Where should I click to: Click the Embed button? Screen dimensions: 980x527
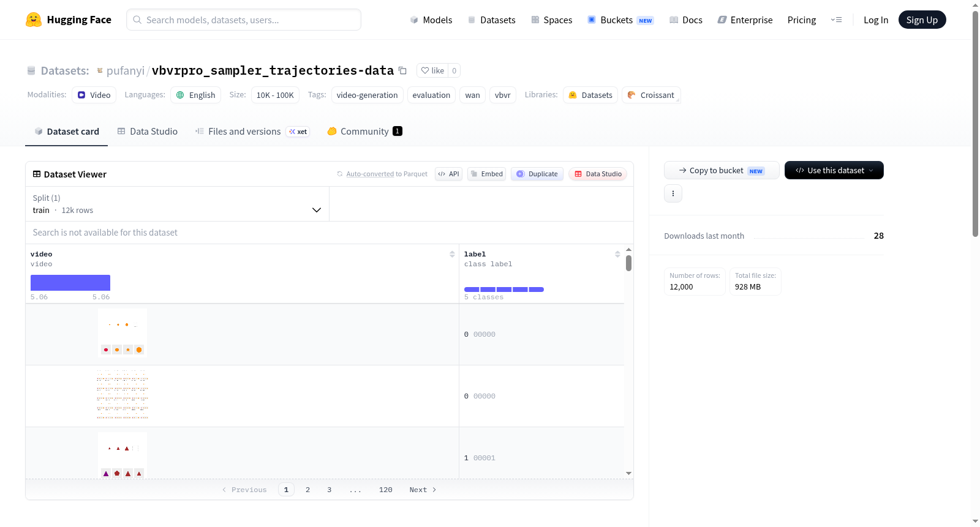(x=487, y=174)
